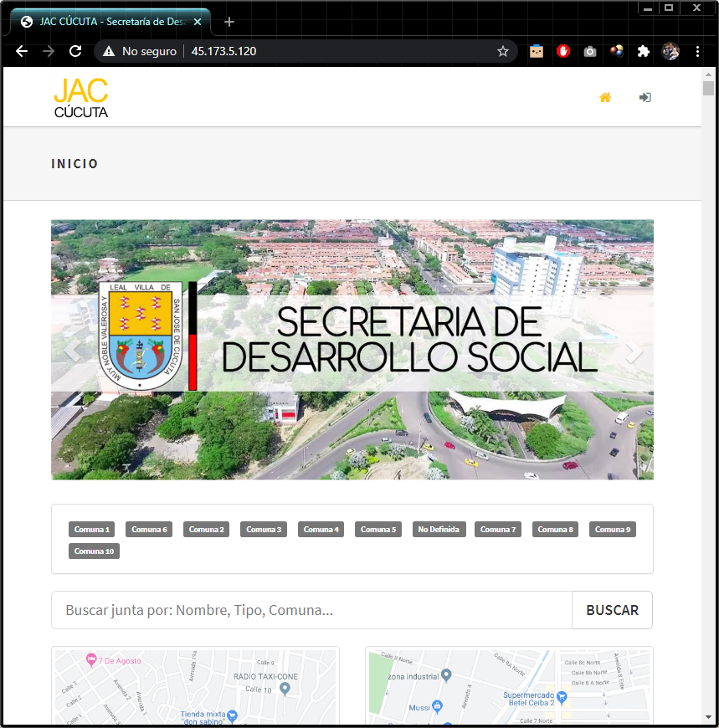
Task: Click the Comuna 10 tag
Action: (94, 551)
